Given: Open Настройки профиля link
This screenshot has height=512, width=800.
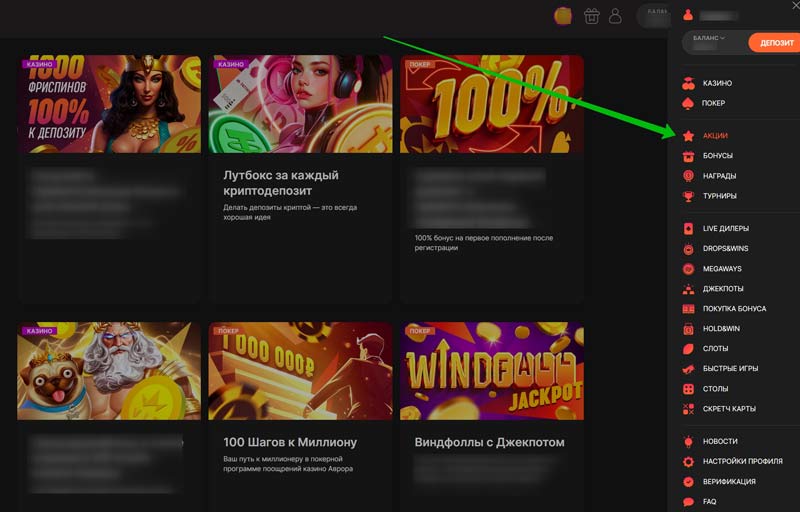Looking at the screenshot, I should pos(743,462).
